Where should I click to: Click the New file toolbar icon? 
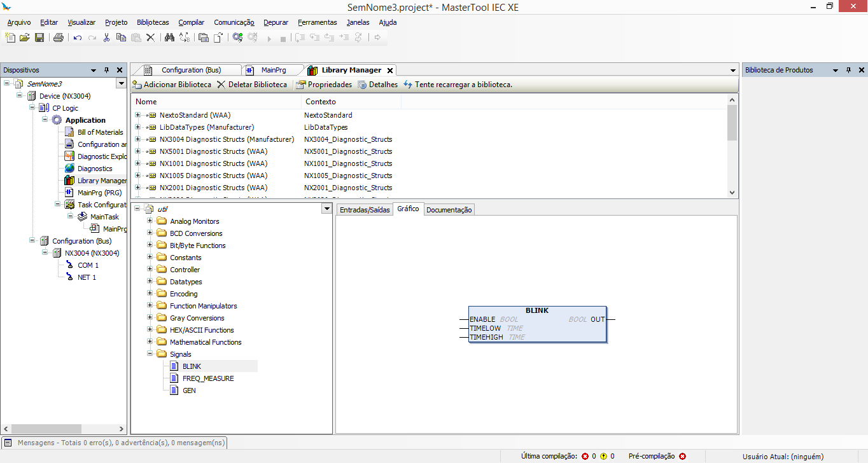pos(10,38)
